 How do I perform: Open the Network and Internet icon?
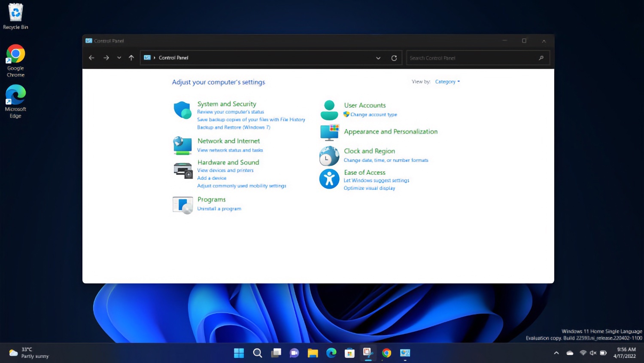tap(182, 146)
